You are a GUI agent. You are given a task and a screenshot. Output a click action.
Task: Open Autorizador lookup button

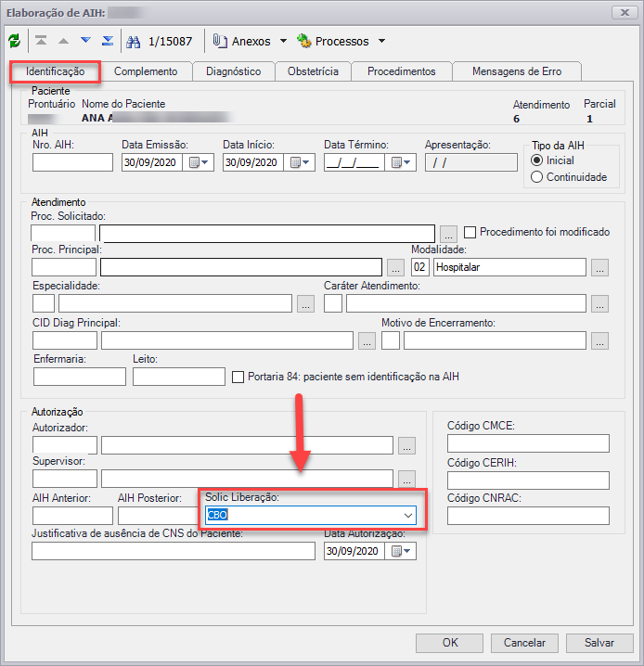point(407,445)
